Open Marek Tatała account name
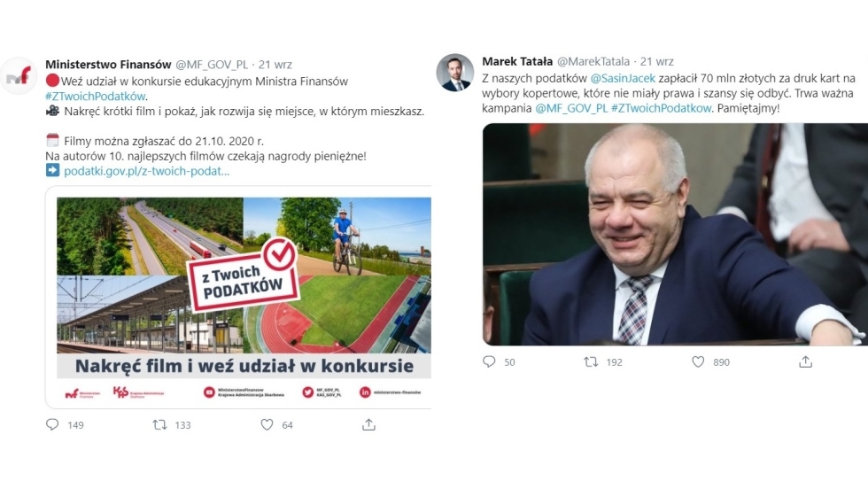Image resolution: width=868 pixels, height=489 pixels. click(x=517, y=61)
